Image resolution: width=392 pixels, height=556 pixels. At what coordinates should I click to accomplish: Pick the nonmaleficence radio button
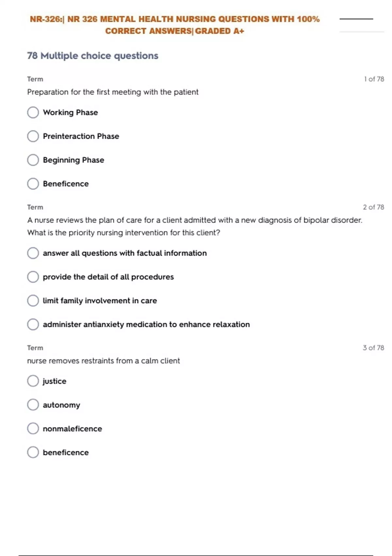[33, 428]
